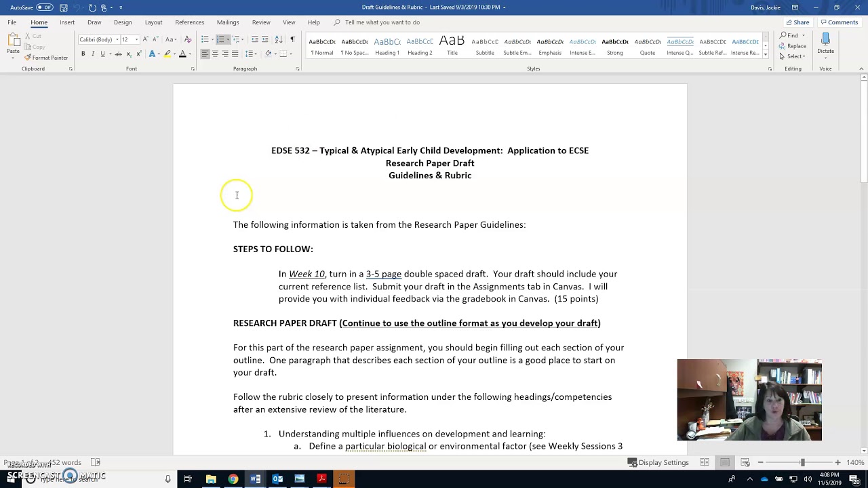Open the Font dialog launcher
Image resolution: width=868 pixels, height=488 pixels.
(x=193, y=68)
